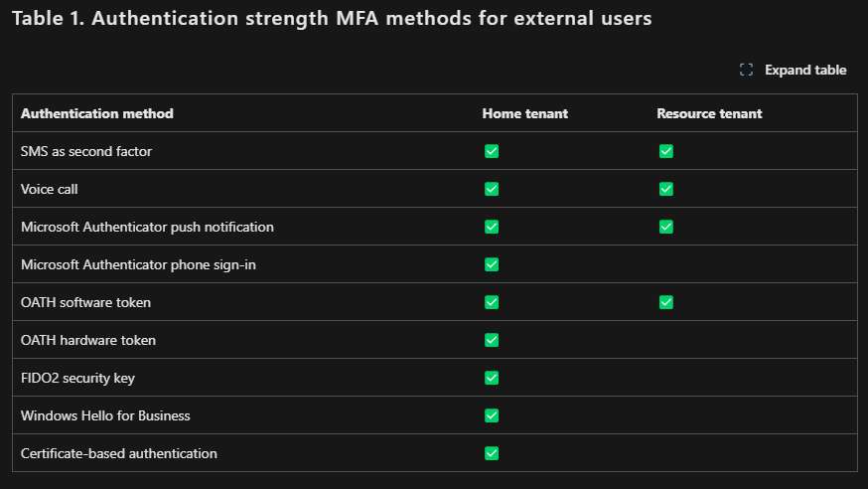Click OATH software token Resource checkmark
The image size is (868, 489).
pyautogui.click(x=666, y=302)
